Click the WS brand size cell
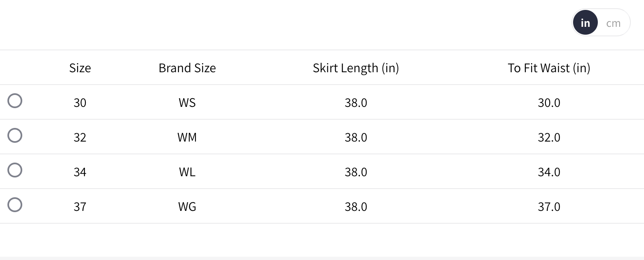The width and height of the screenshot is (644, 260). pyautogui.click(x=187, y=103)
